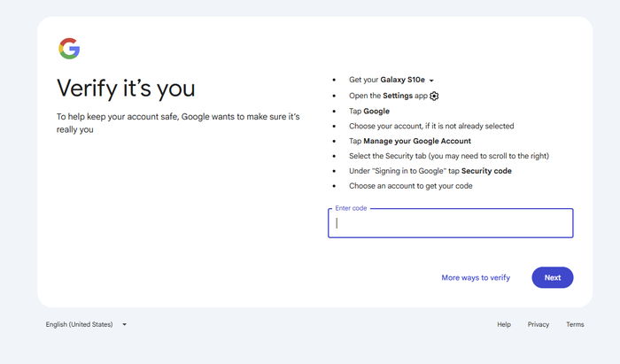Screen dimensions: 620x364
Task: Click the 'To help keep your account safe' text
Action: click(x=178, y=123)
